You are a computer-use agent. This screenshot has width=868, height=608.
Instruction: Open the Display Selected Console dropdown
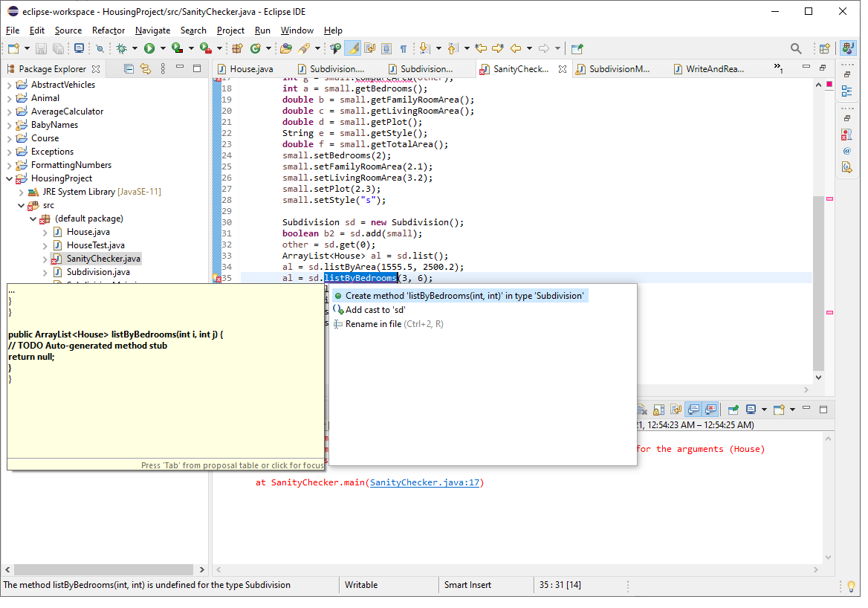pos(764,410)
